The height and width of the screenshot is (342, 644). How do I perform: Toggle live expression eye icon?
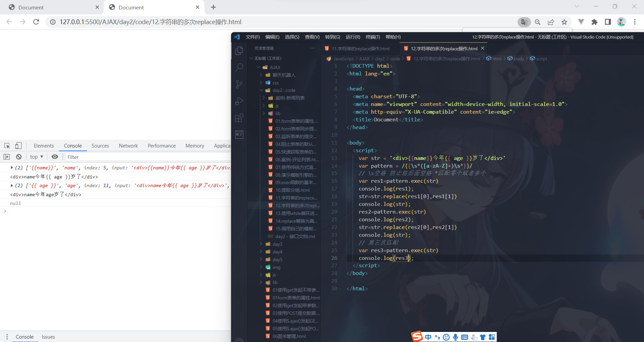click(55, 157)
